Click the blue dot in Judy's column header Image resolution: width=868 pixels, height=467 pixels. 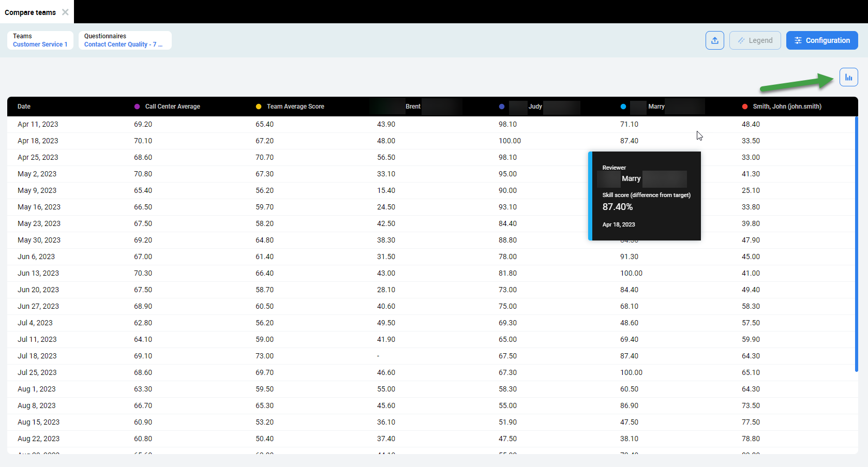(502, 107)
